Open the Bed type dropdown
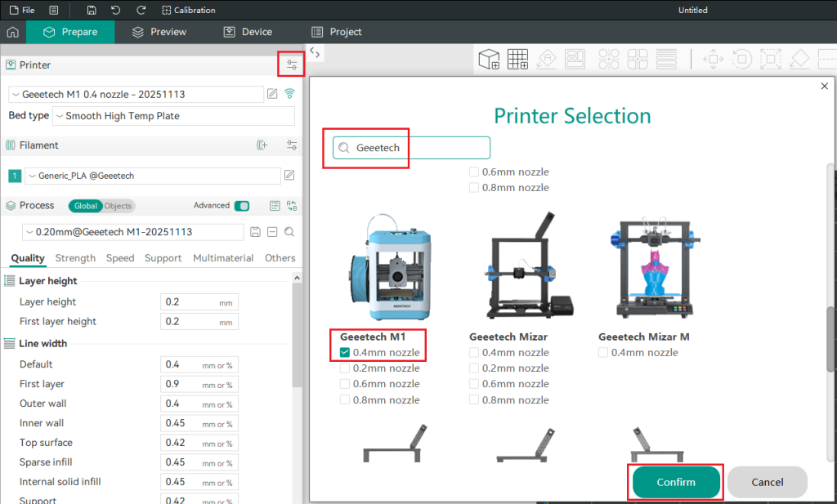Viewport: 837px width, 504px height. 173,116
